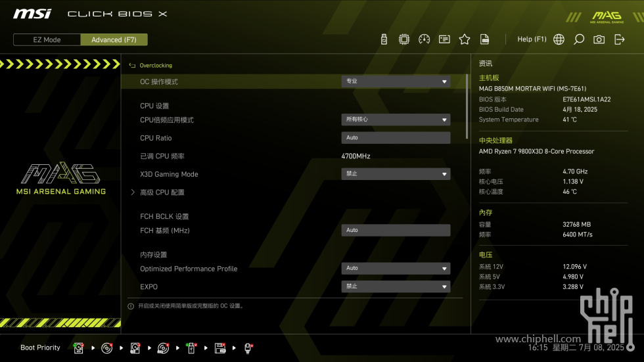Select the USB floppy boot priority icon
The height and width of the screenshot is (362, 644).
(220, 348)
